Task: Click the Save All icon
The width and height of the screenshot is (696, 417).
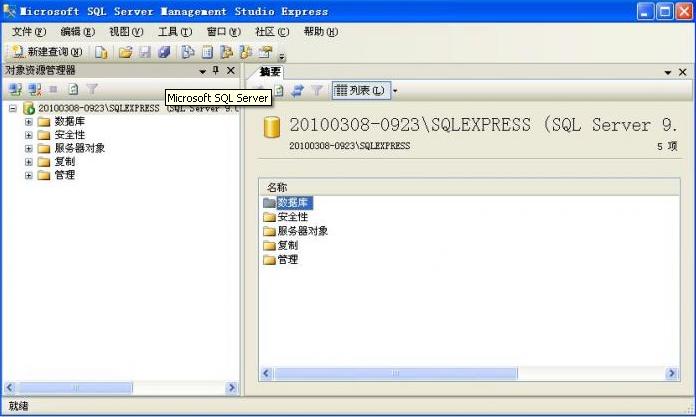Action: (164, 52)
